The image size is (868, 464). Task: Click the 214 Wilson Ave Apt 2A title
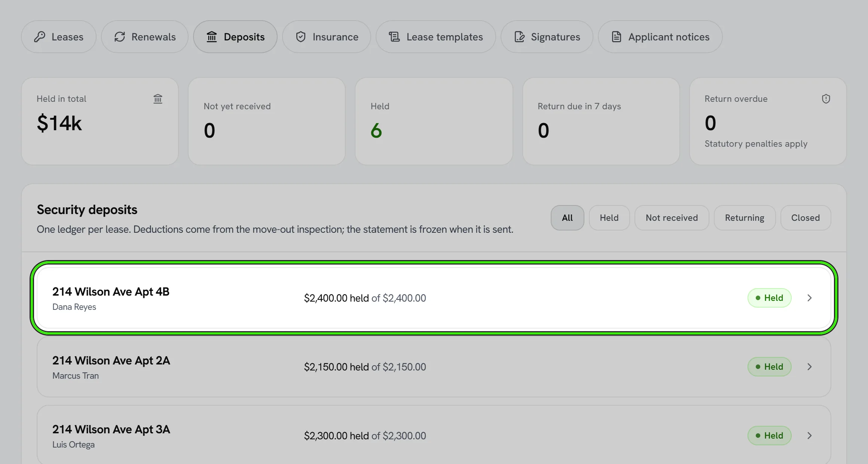click(111, 360)
